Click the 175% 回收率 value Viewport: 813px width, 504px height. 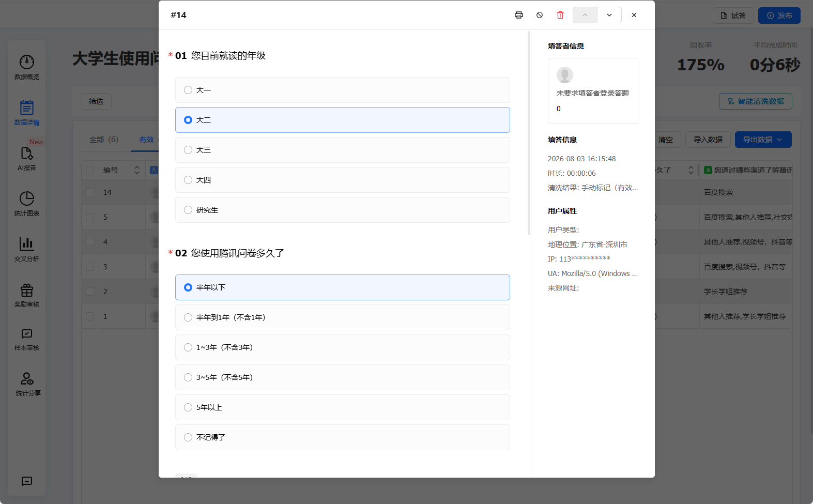(x=701, y=65)
